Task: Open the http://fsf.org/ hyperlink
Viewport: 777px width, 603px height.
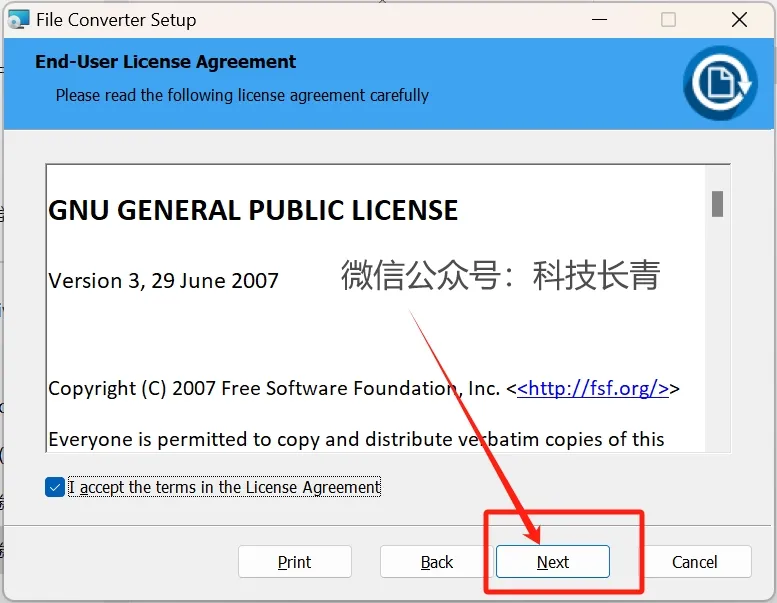Action: coord(593,388)
